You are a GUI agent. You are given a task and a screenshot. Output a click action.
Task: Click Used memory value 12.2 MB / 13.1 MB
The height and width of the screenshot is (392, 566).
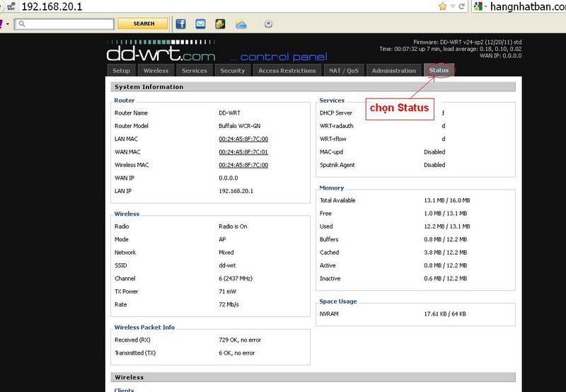(x=447, y=226)
